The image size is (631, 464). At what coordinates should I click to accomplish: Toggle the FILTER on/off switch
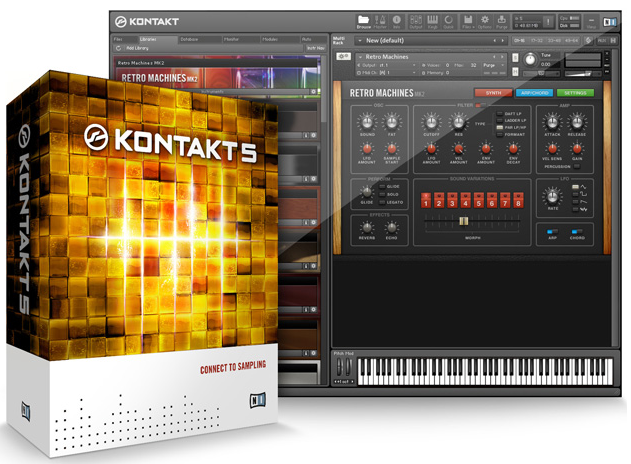(x=480, y=105)
